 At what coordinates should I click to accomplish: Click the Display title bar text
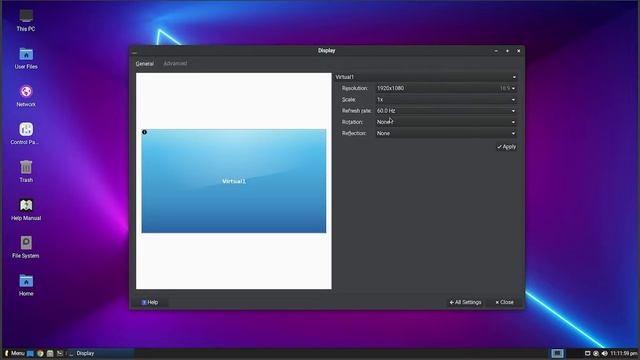(327, 51)
